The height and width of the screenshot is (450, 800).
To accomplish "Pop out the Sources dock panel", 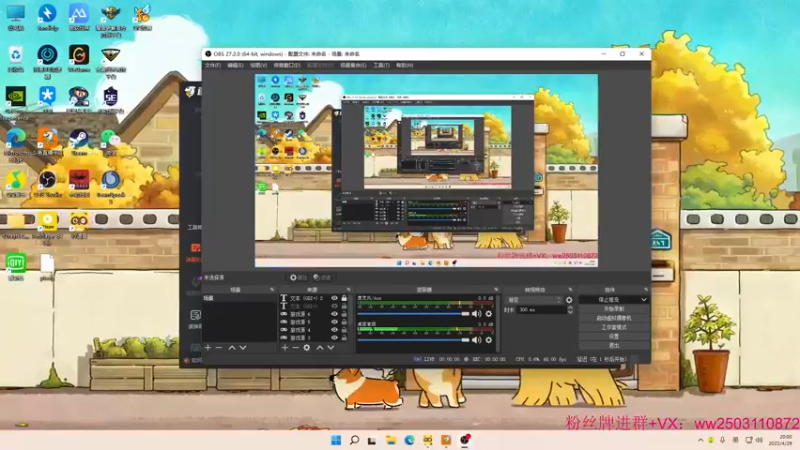I will [348, 290].
